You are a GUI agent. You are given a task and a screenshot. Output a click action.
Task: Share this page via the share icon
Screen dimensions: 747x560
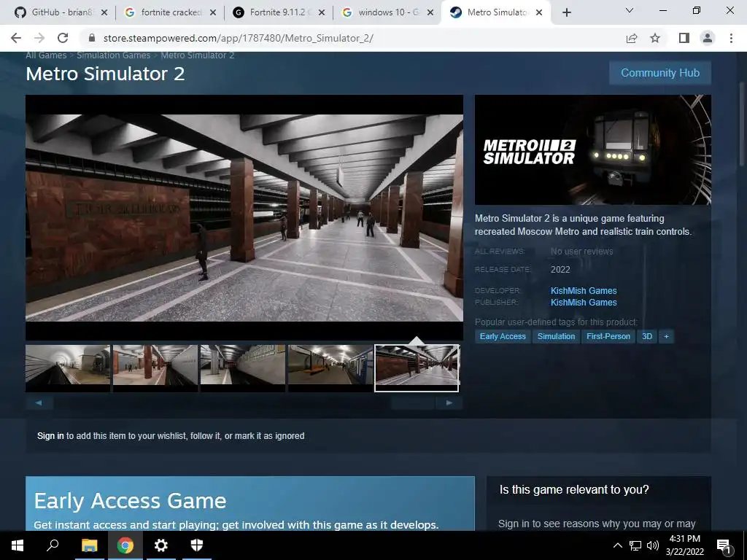(x=632, y=38)
